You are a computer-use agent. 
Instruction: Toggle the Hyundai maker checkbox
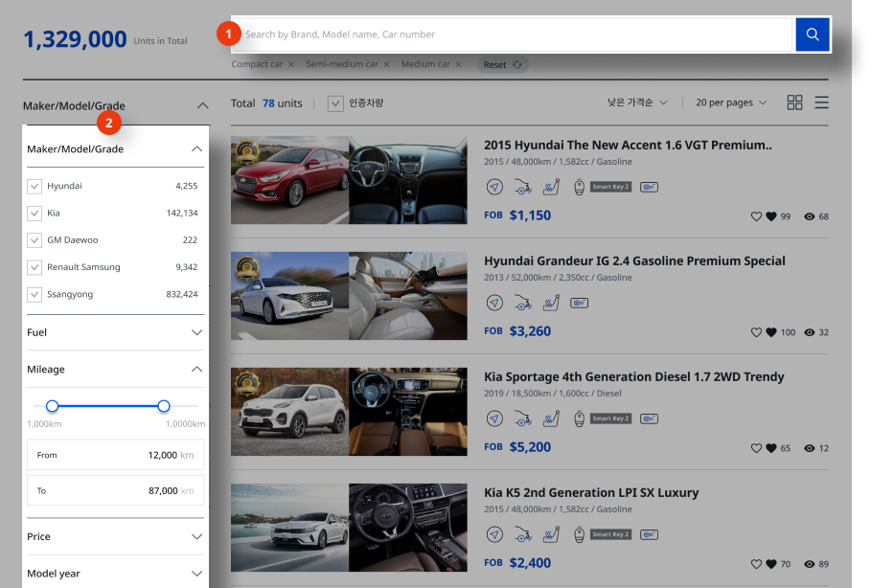[34, 186]
